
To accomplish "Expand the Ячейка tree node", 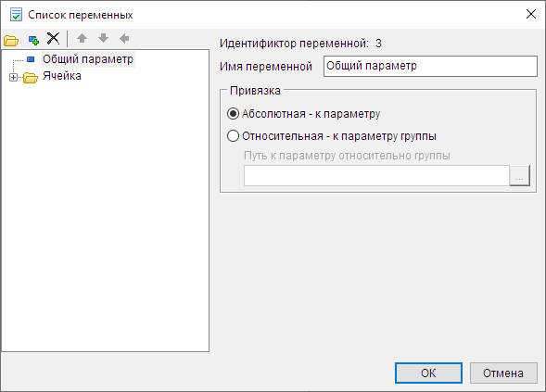I will click(x=13, y=77).
